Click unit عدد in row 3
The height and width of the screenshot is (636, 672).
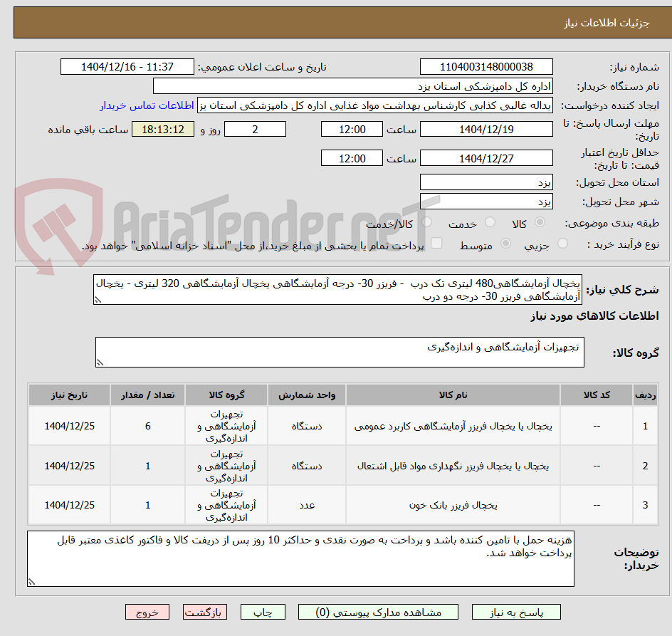coord(307,505)
